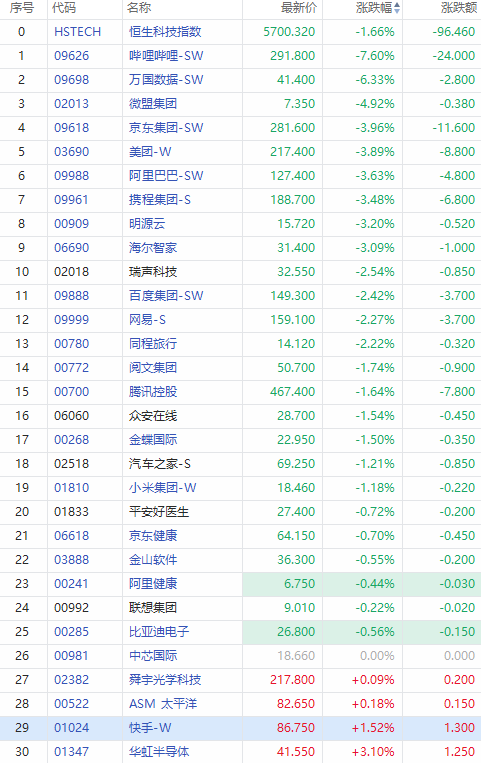
Task: Select stock code 09618
Action: pos(72,128)
